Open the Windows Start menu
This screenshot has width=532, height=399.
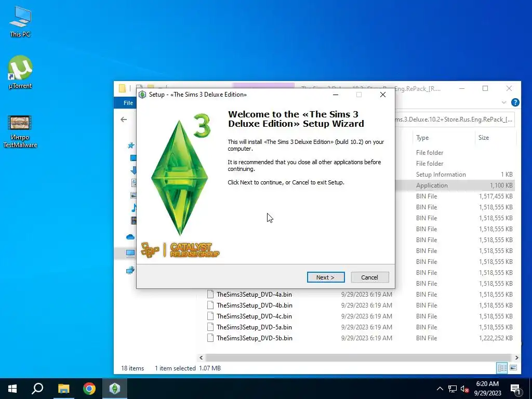pyautogui.click(x=12, y=389)
